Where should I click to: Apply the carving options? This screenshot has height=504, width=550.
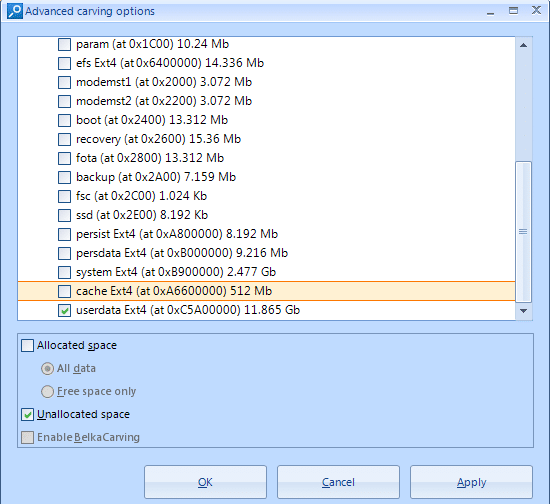tap(471, 482)
